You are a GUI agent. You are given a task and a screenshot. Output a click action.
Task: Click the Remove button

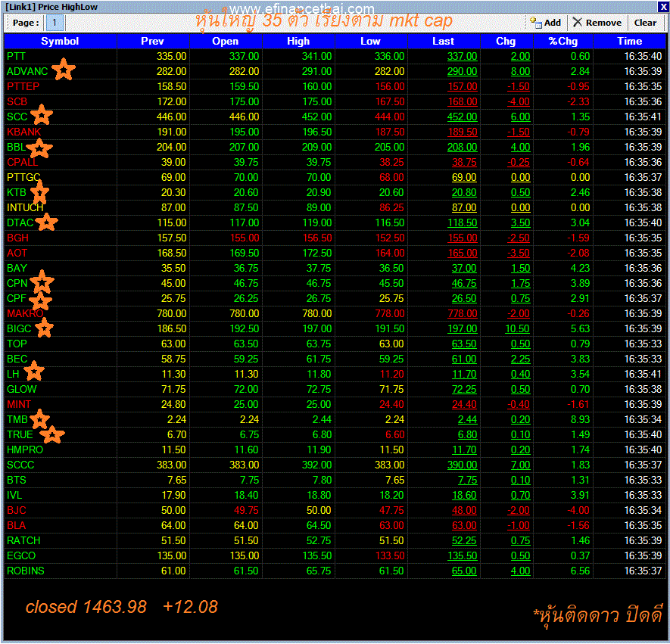pyautogui.click(x=597, y=23)
